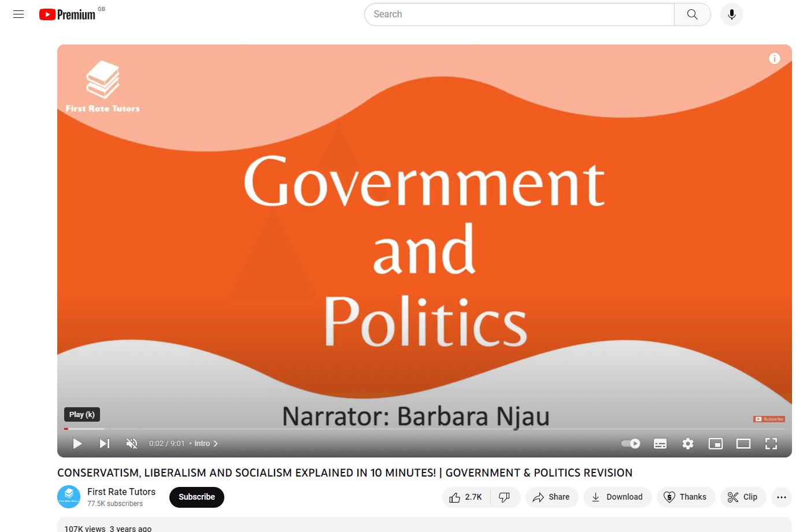Download the video
The image size is (803, 532).
617,497
